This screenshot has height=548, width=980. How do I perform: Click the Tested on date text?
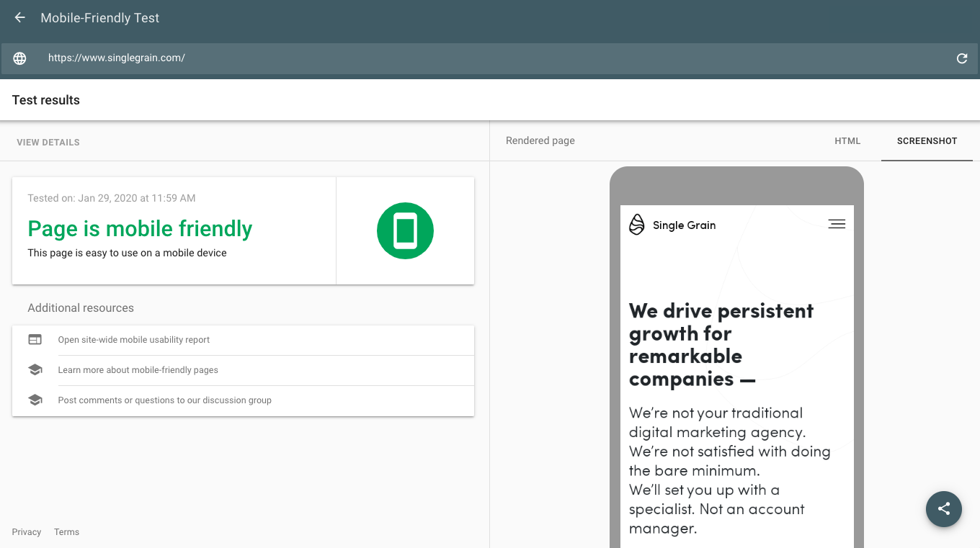(112, 198)
